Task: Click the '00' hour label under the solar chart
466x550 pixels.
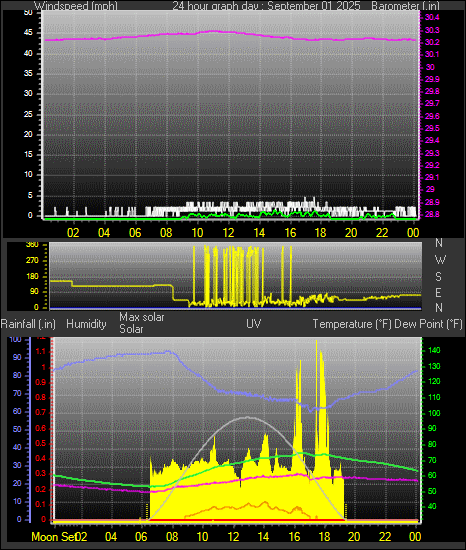Action: pyautogui.click(x=415, y=537)
